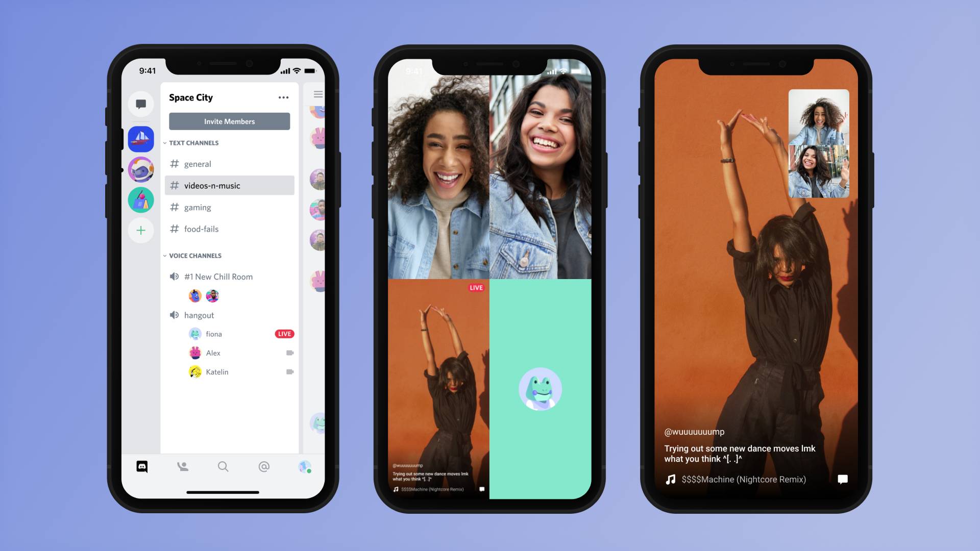Click the phone/calls icon in bottom nav
Viewport: 980px width, 551px height.
[x=182, y=466]
